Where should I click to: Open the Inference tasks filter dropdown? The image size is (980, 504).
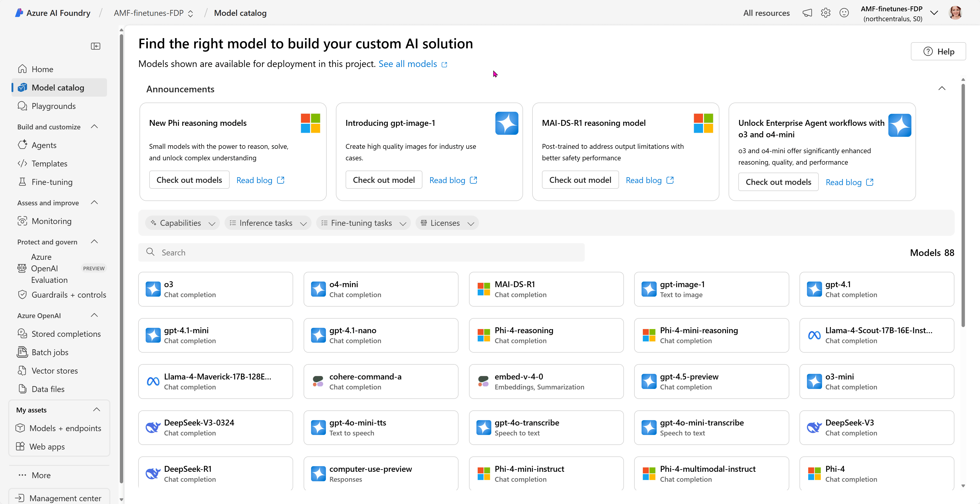268,223
